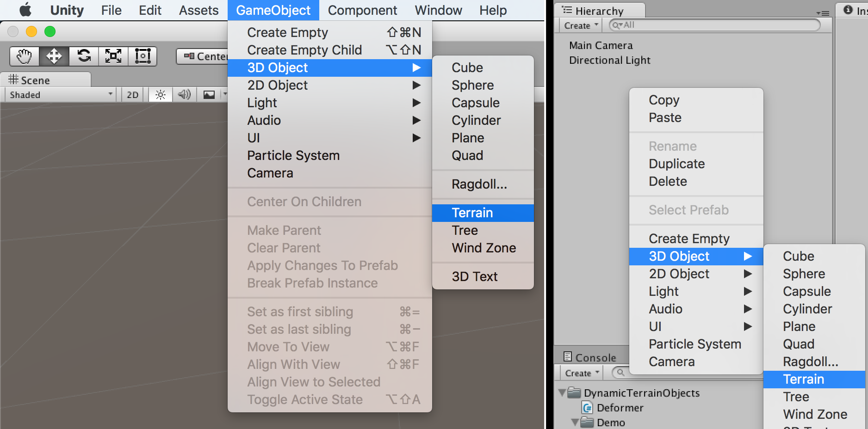868x429 pixels.
Task: Select the Scale tool
Action: pos(113,56)
